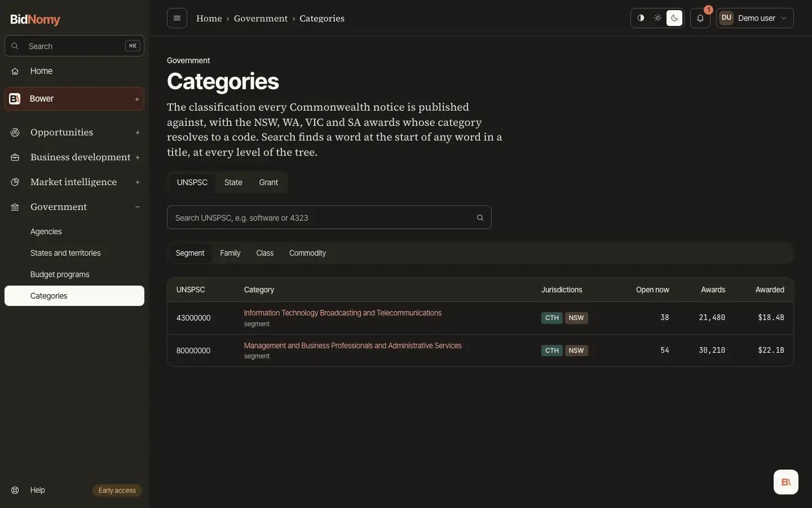Viewport: 812px width, 508px height.
Task: Open Agencies in the sidebar
Action: click(x=74, y=231)
